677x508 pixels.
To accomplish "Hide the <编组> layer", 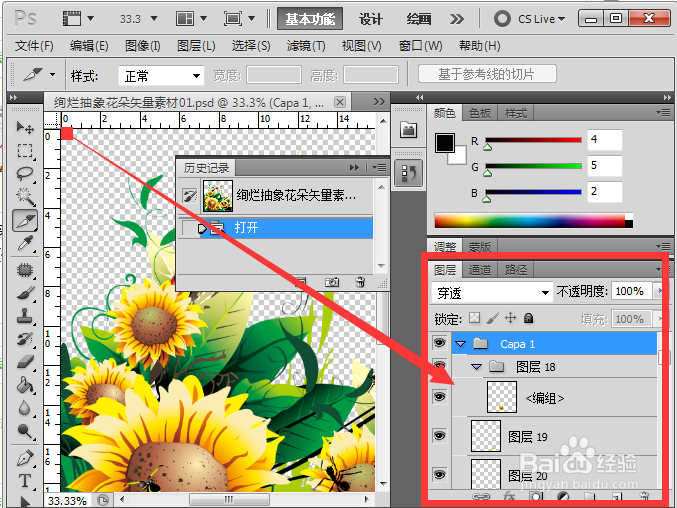I will [x=440, y=397].
